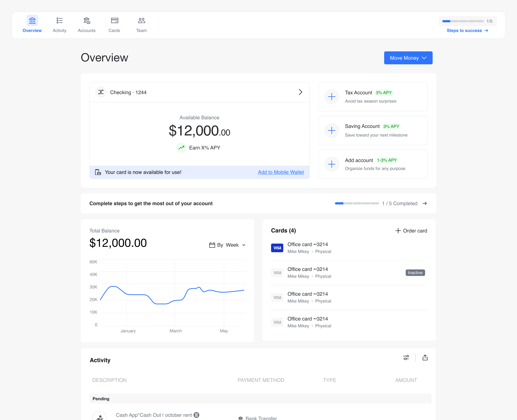Click the Cards (4) heading
The image size is (517, 420).
tap(283, 230)
